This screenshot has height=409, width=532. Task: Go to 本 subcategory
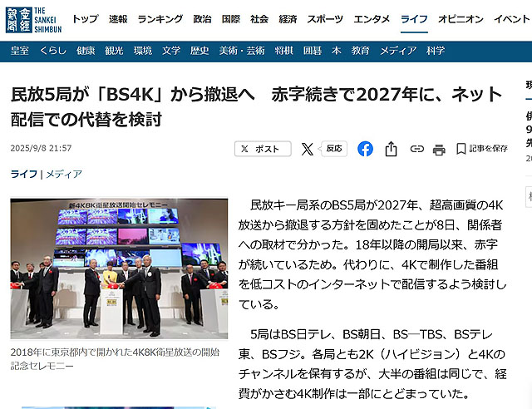pos(336,51)
